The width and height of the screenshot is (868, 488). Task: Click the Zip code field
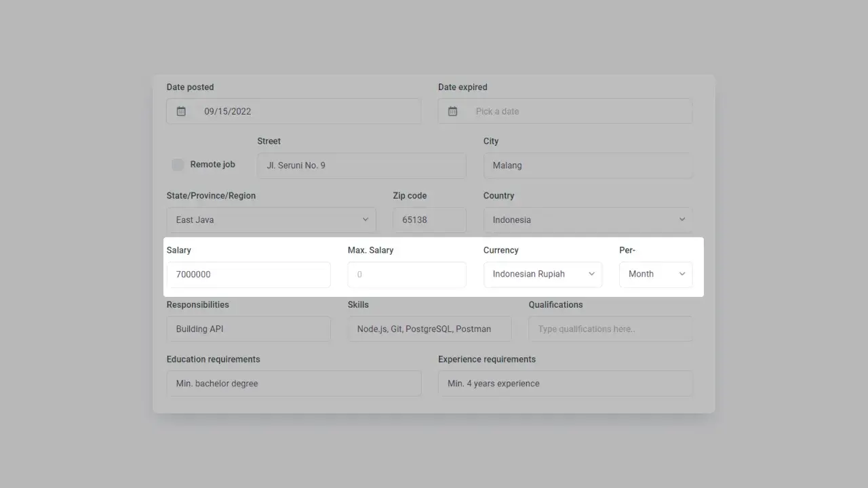click(x=429, y=220)
